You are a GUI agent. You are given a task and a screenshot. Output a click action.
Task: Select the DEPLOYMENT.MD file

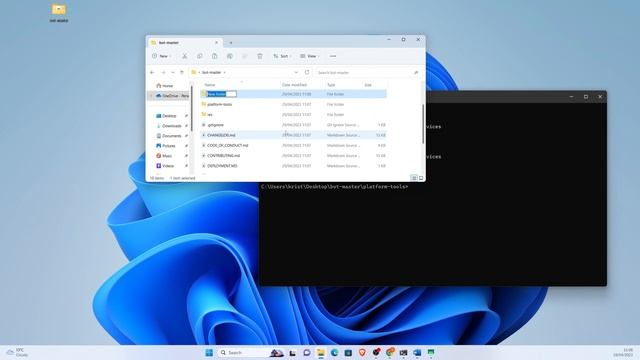point(293,166)
